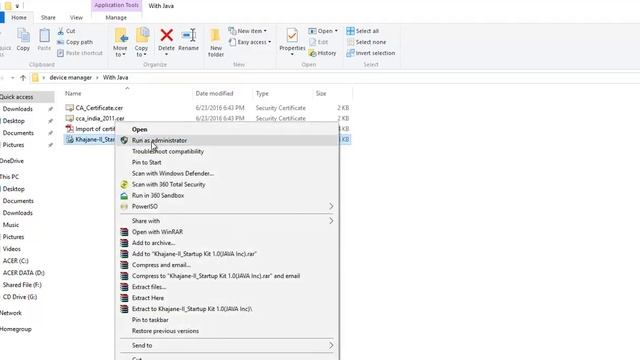The image size is (640, 360).
Task: Click Paste shortcut in the ribbon
Action: [80, 53]
